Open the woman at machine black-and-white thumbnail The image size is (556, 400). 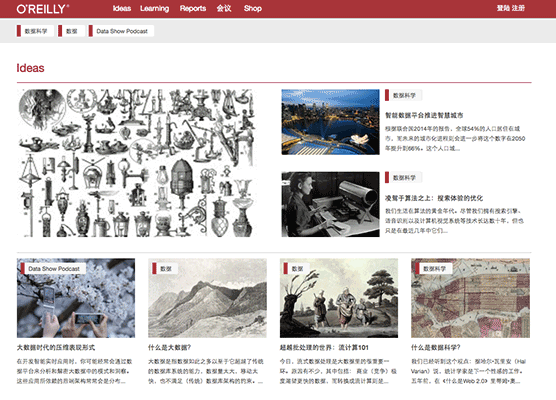[x=330, y=205]
